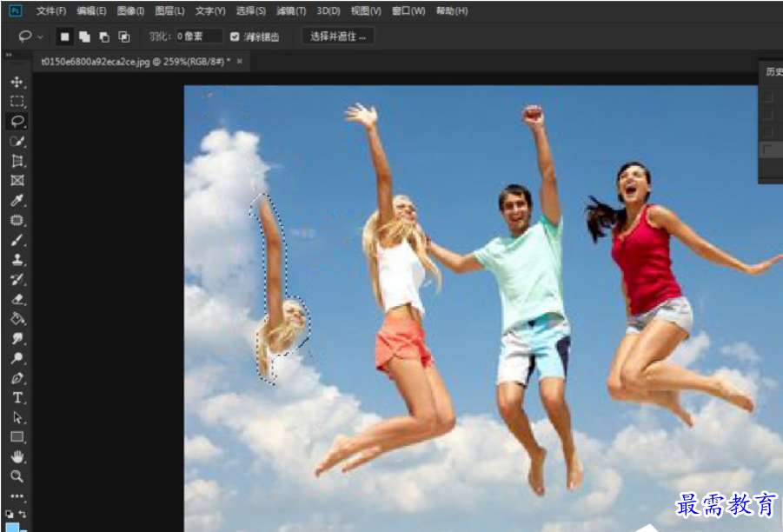Select the Hand tool
783x532 pixels.
coord(17,456)
